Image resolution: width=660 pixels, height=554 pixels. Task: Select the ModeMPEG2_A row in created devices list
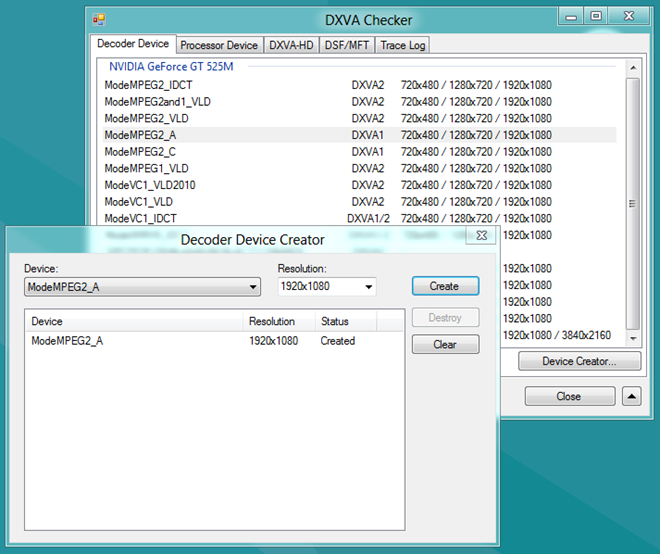[x=67, y=341]
